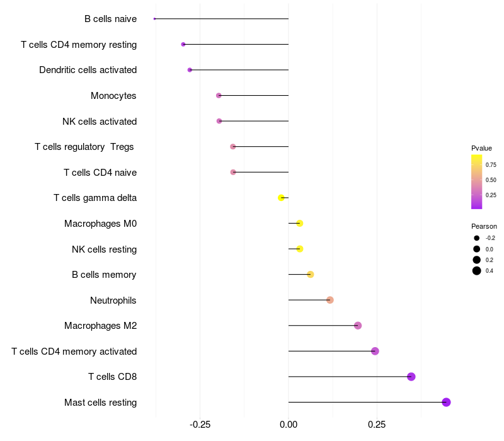Image resolution: width=504 pixels, height=441 pixels.
Task: Click the Dendritic cells activated label
Action: 88,70
